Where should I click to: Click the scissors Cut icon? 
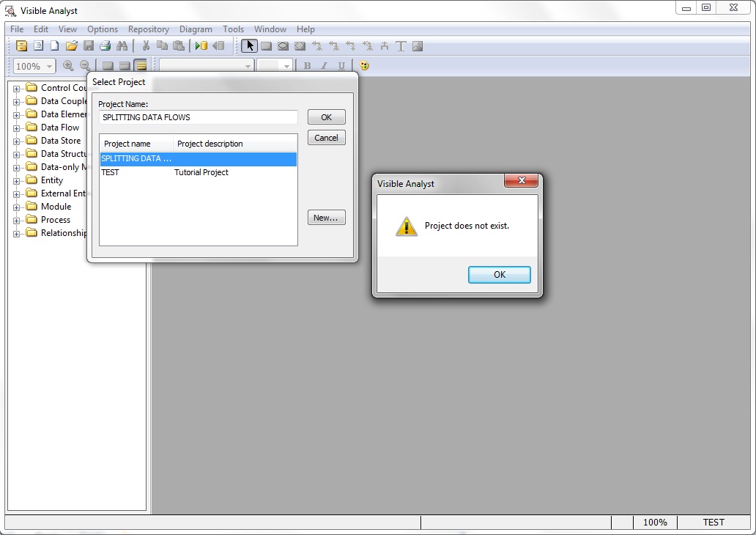(146, 46)
